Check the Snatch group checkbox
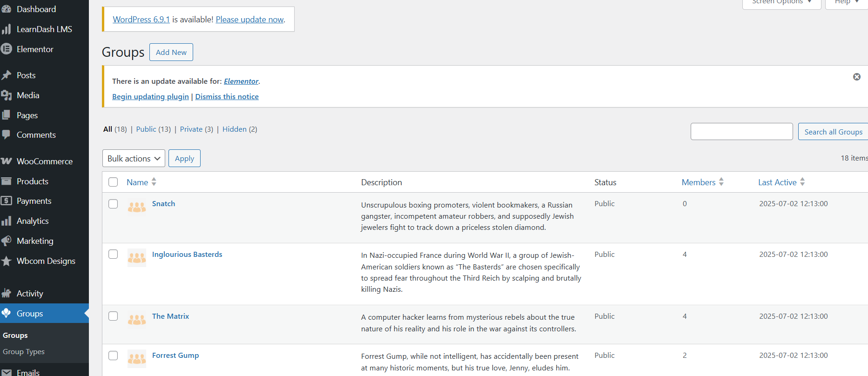Viewport: 868px width, 376px height. 113,204
